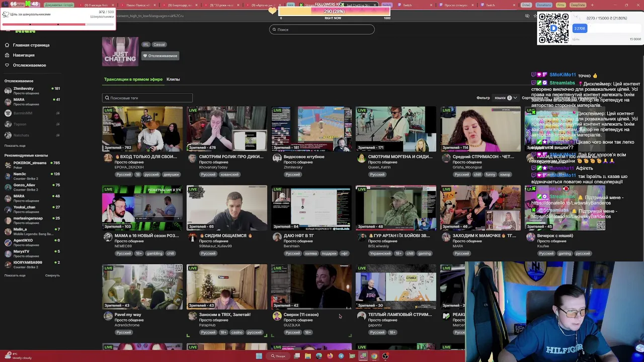Screen dimensions: 644x362
Task: Open the Главная страница home icon
Action: (x=7, y=45)
